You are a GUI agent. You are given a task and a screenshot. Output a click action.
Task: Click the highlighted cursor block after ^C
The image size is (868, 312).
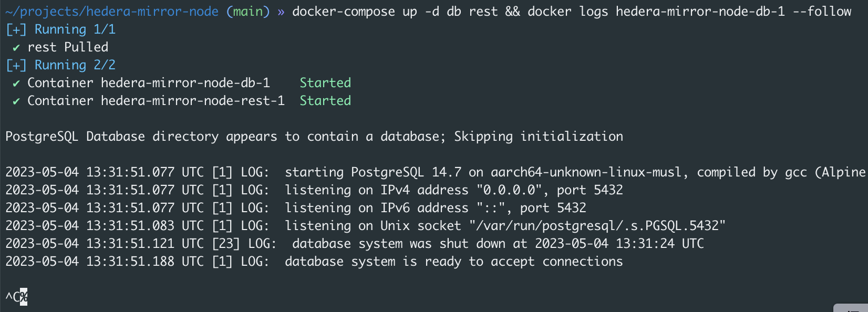coord(24,297)
